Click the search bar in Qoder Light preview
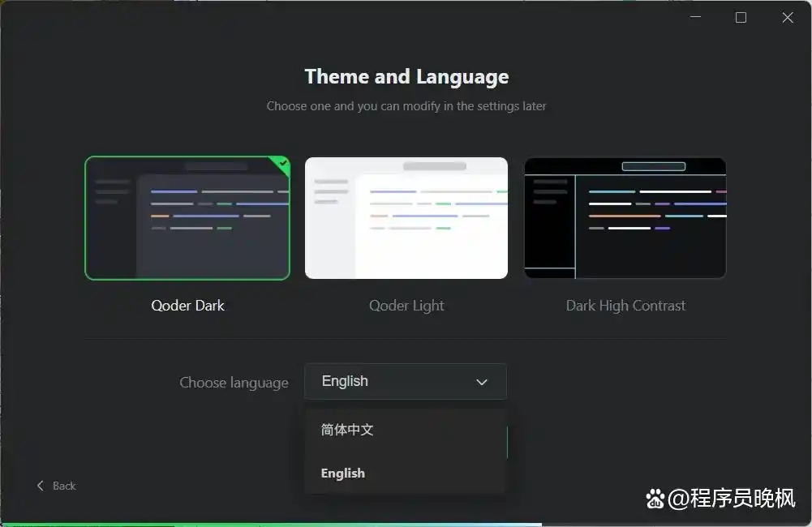Screen dimensions: 812x527 pos(435,166)
